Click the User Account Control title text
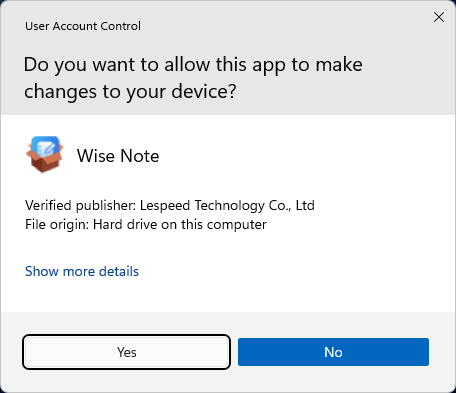This screenshot has width=456, height=393. (83, 26)
